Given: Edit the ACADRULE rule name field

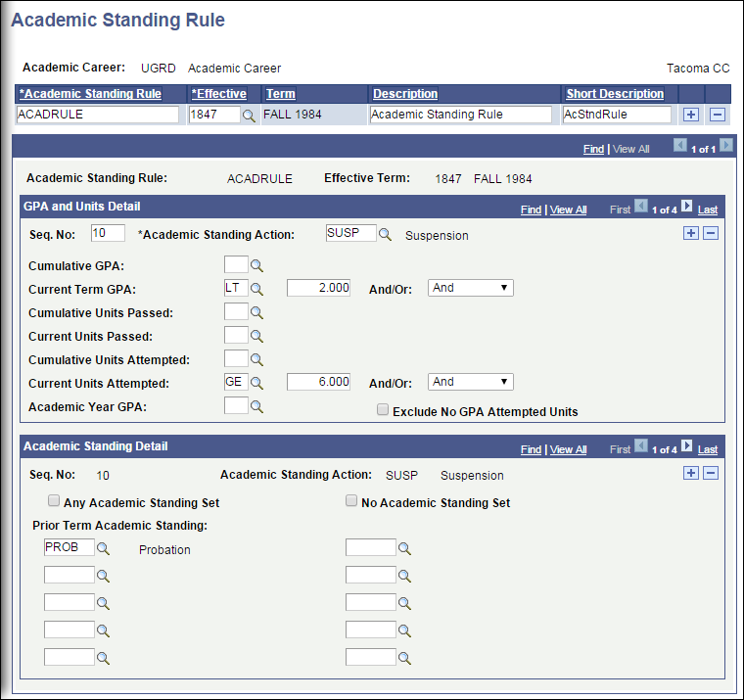Looking at the screenshot, I should (x=98, y=115).
